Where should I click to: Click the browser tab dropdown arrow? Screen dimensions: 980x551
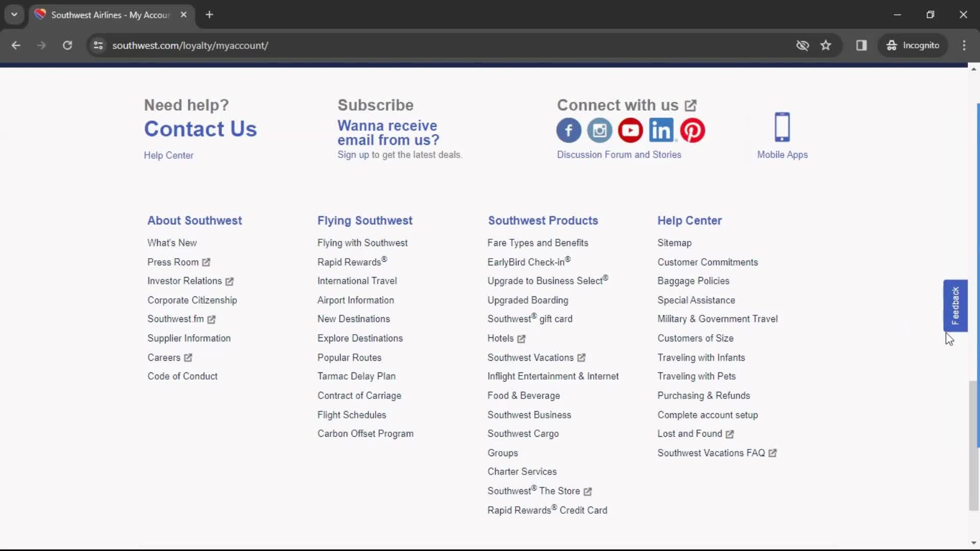point(14,14)
